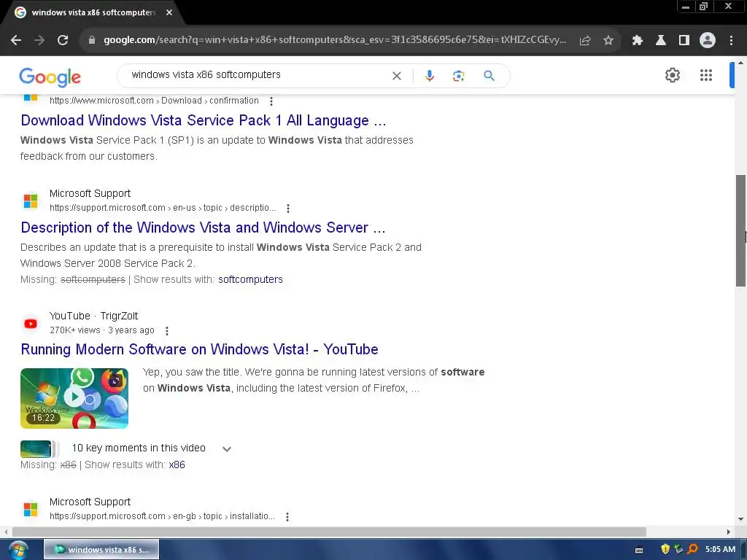This screenshot has height=560, width=747.
Task: Bookmark this page with the star icon
Action: tap(608, 41)
